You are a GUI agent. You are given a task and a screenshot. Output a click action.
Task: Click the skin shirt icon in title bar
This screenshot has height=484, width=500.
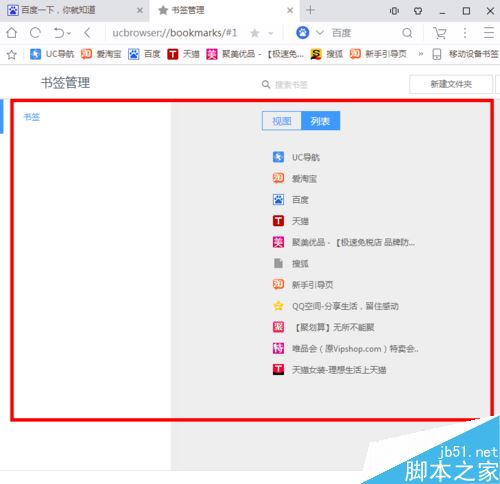click(x=418, y=11)
